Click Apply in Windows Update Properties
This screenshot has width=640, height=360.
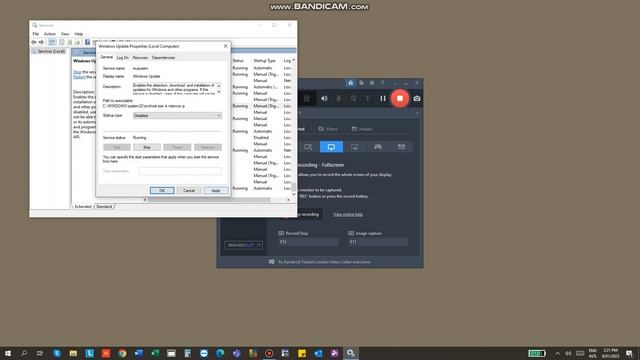click(x=216, y=191)
